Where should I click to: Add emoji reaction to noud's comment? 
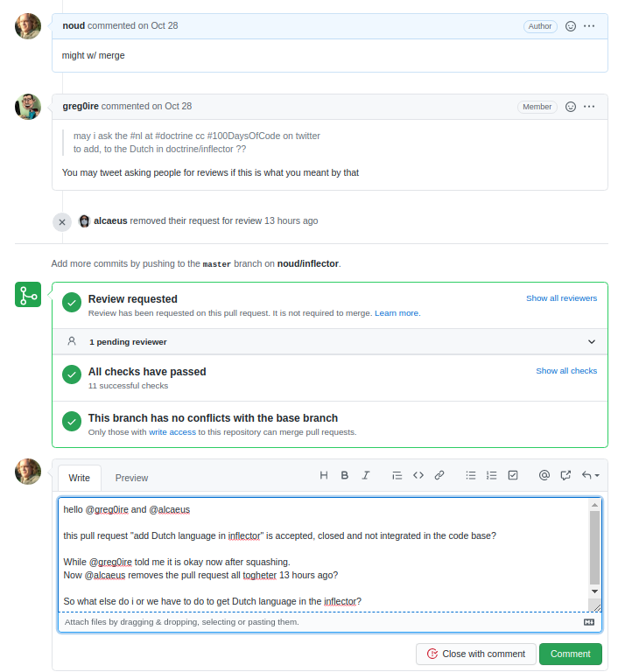pos(571,26)
